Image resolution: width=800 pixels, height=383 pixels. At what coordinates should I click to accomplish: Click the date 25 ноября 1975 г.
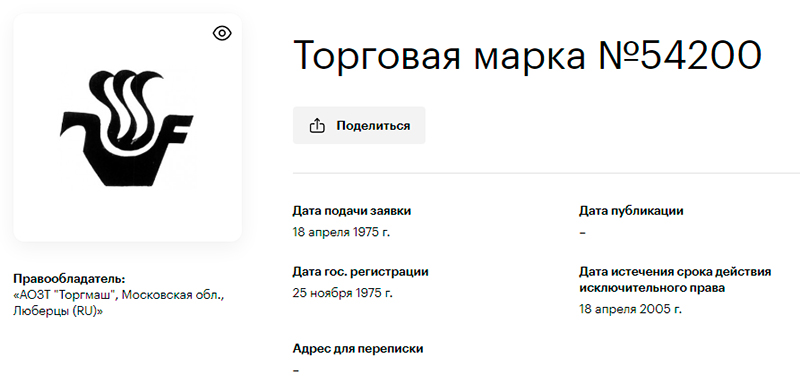343,293
